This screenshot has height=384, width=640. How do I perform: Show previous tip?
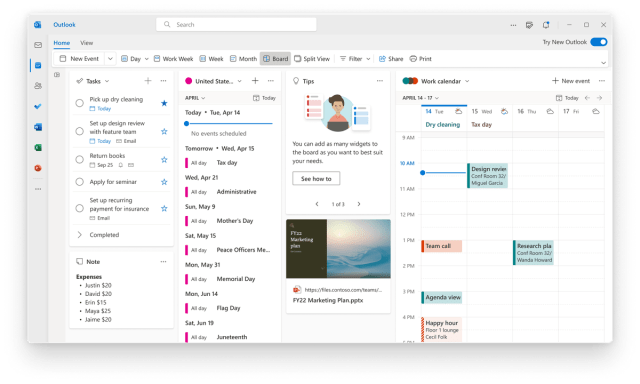coord(317,204)
